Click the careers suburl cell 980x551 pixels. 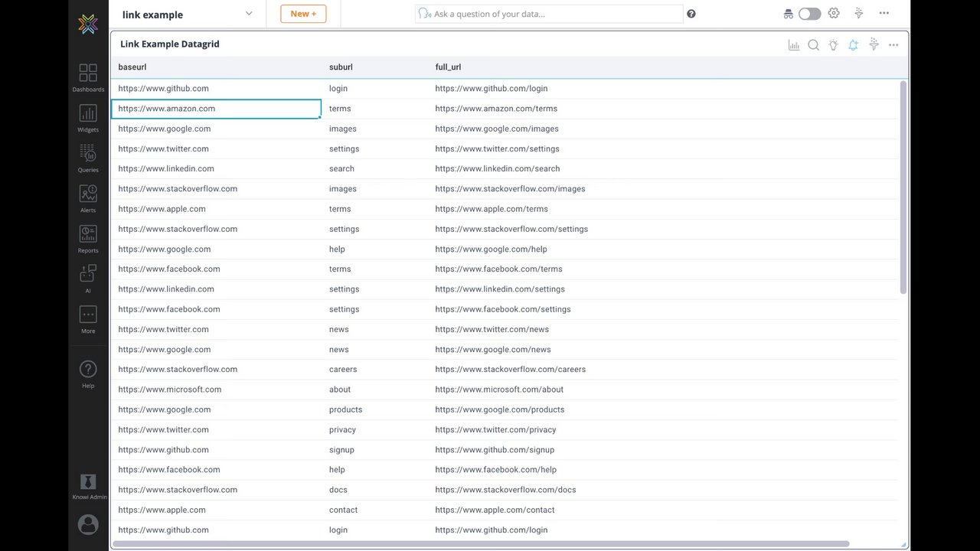[x=375, y=370]
